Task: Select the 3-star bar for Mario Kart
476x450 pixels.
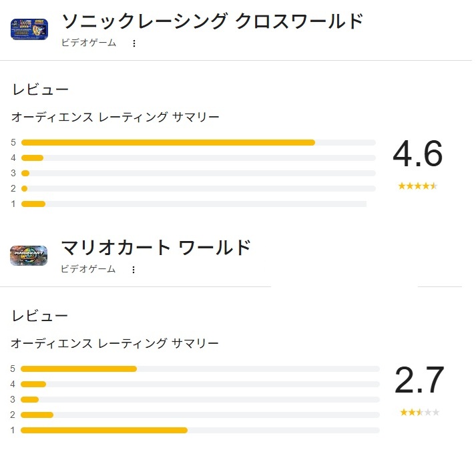Action: [x=200, y=399]
